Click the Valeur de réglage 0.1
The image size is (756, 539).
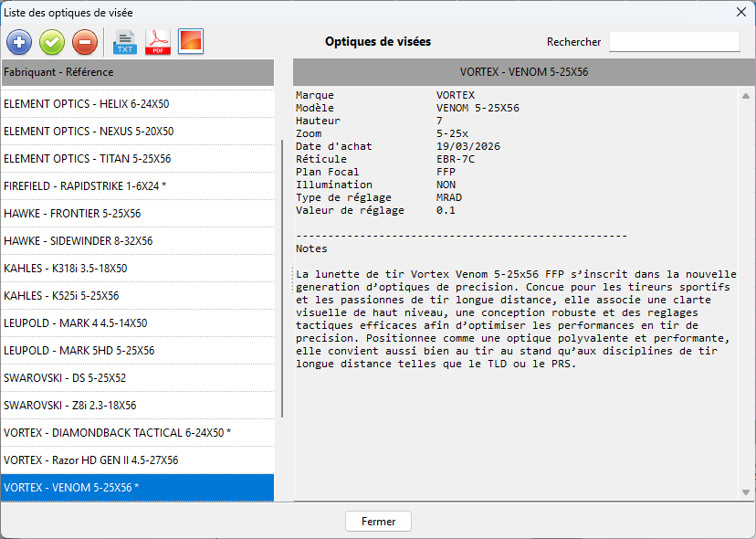click(446, 210)
